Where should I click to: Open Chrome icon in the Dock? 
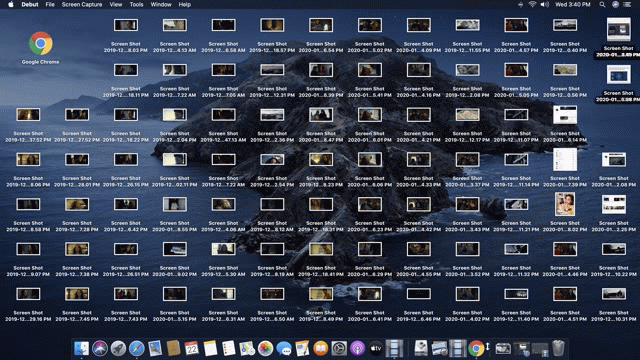(476, 349)
